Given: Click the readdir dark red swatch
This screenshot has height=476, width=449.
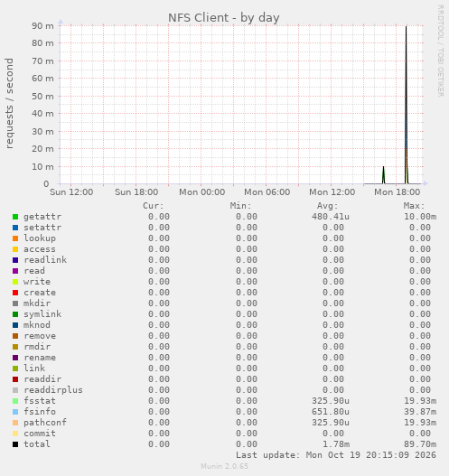Looking at the screenshot, I should pyautogui.click(x=15, y=379).
